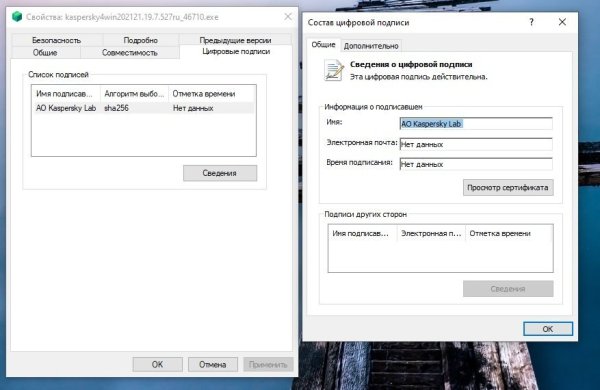Select Общие tab in signature details dialog
The height and width of the screenshot is (390, 600).
pyautogui.click(x=323, y=44)
